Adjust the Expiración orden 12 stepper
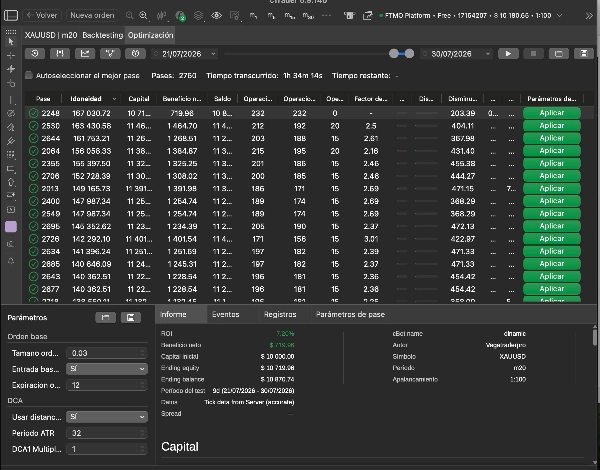This screenshot has height=470, width=600. [x=142, y=385]
